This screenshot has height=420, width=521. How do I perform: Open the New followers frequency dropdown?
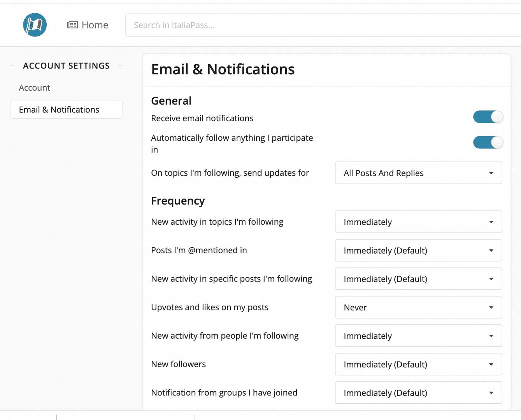(x=418, y=364)
